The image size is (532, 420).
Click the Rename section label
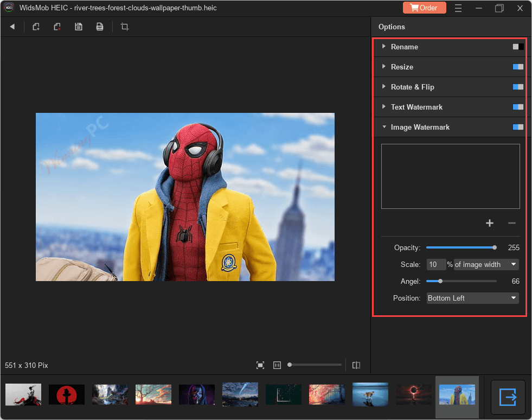point(405,47)
